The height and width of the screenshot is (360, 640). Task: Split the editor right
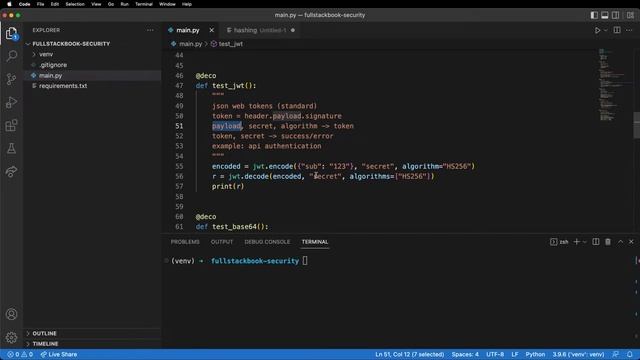pos(617,30)
